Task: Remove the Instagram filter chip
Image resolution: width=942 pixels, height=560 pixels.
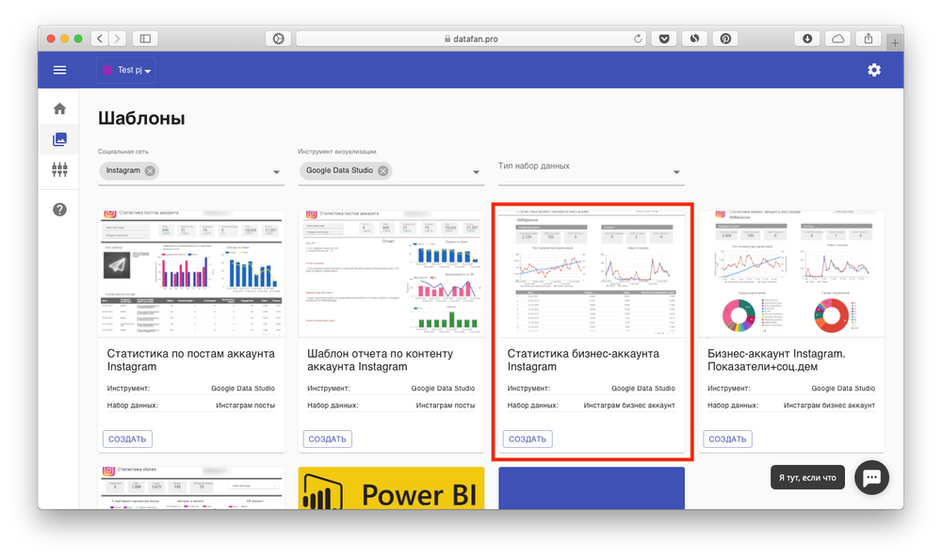Action: 150,170
